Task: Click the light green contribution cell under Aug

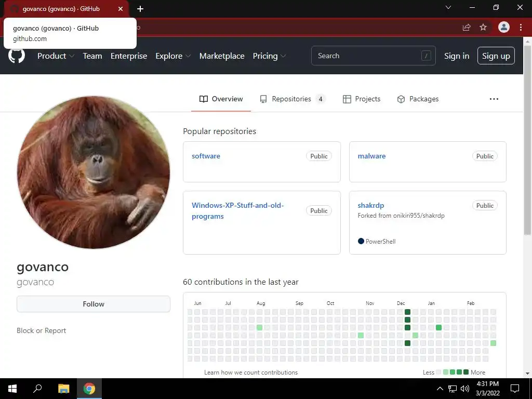Action: pos(260,327)
